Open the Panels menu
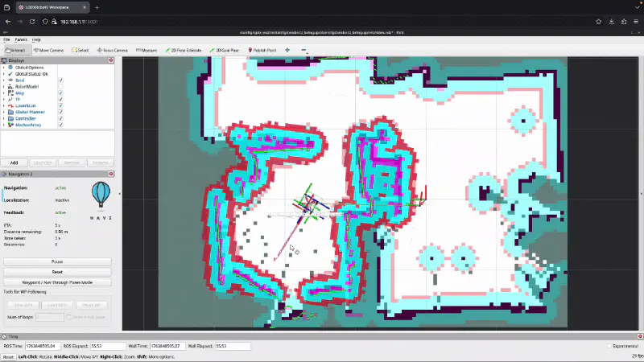 pos(20,39)
